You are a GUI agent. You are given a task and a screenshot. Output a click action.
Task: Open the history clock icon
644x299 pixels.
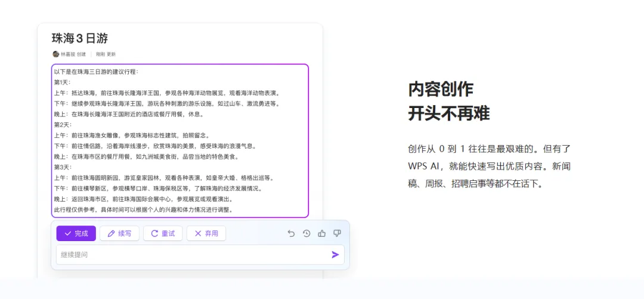pyautogui.click(x=306, y=233)
